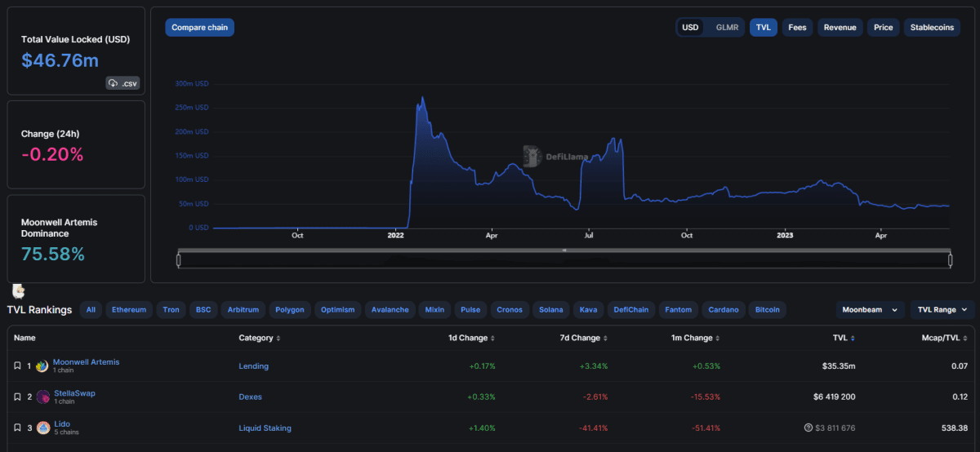
Task: Open the Liquid Staking category link
Action: coord(265,428)
